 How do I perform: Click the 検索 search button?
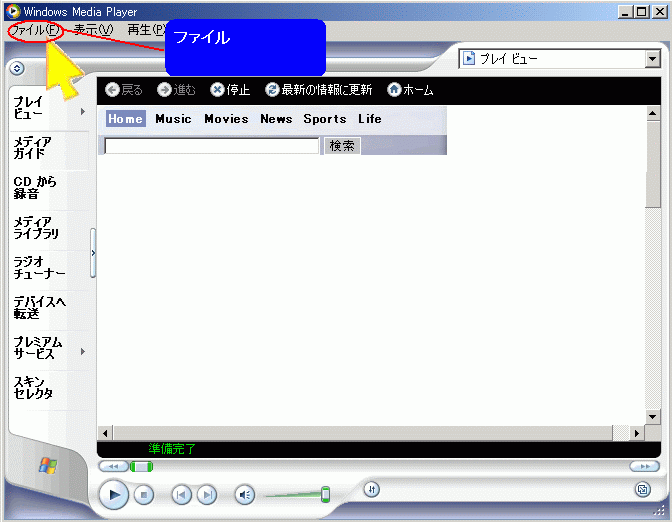point(342,146)
